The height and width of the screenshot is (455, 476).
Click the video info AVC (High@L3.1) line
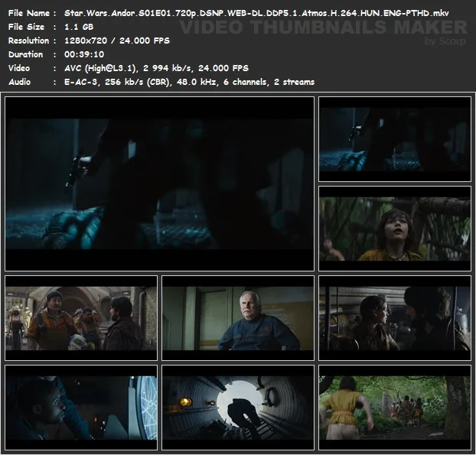(156, 68)
